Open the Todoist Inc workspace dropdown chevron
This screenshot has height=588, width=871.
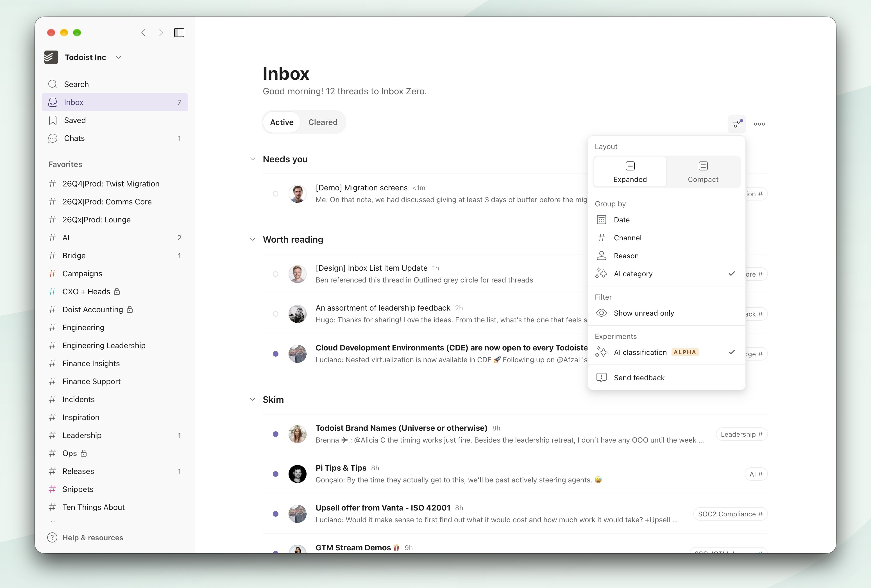(119, 57)
